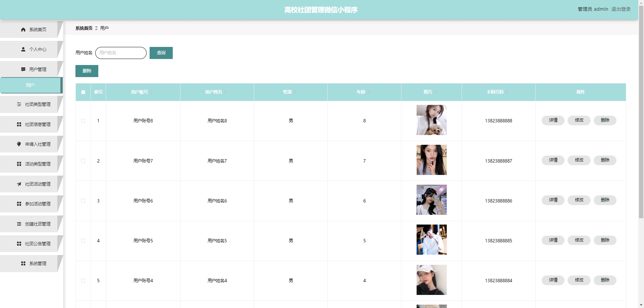Expand 社团活动管理 sidebar menu
This screenshot has height=308, width=644.
point(32,184)
